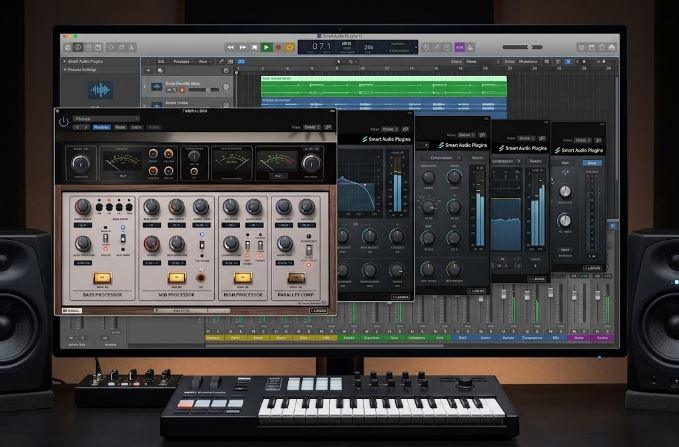Adjust the first track's volume slider in its header
The image size is (679, 447).
[204, 90]
